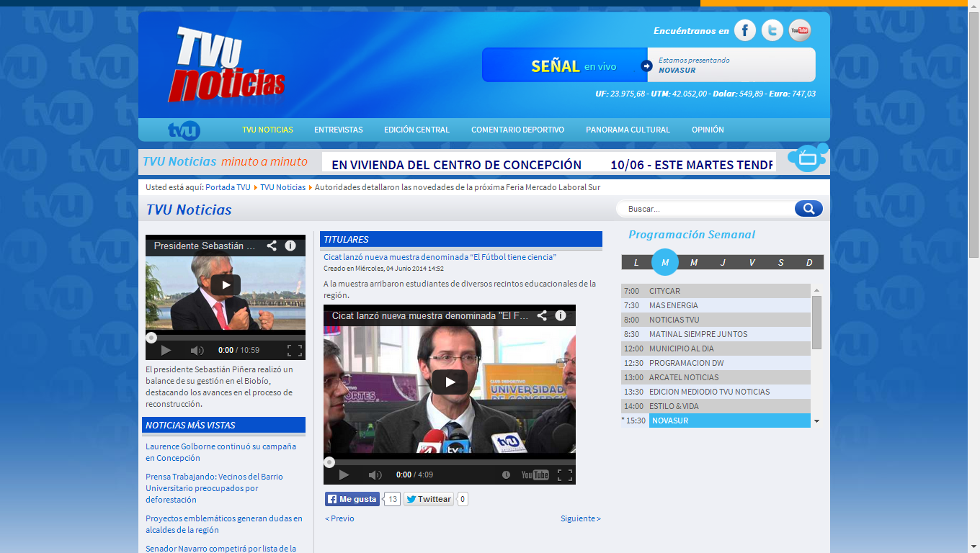Open the Facebook social icon in header

745,30
